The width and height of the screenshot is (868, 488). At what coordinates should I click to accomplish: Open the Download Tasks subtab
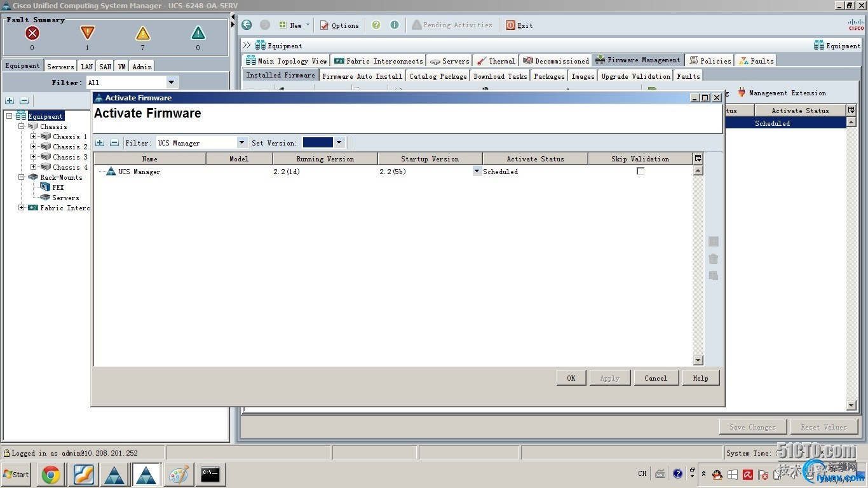click(500, 76)
